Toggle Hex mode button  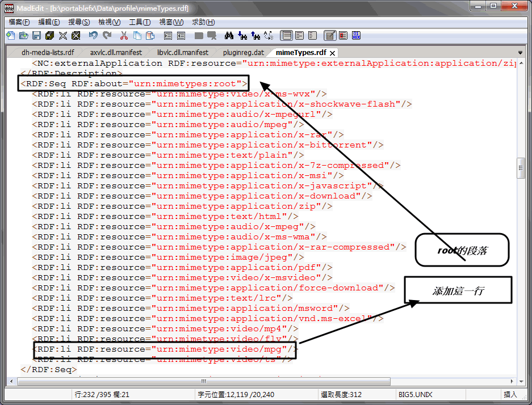357,36
